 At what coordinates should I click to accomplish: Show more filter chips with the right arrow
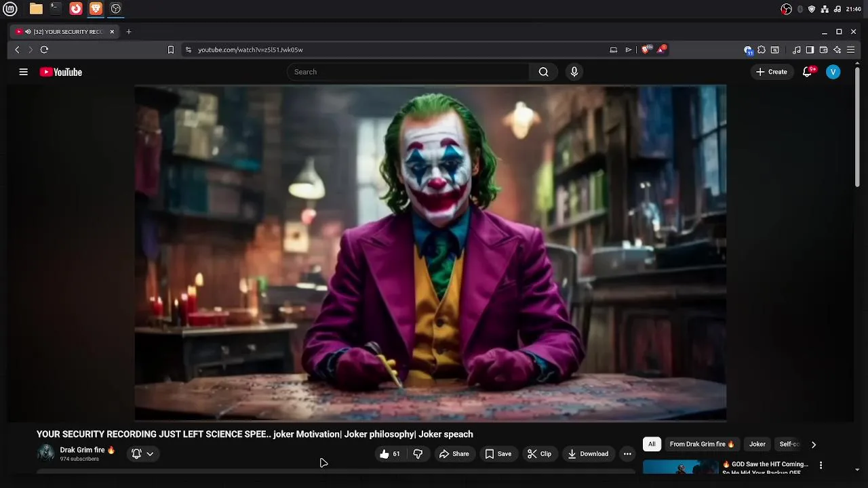point(814,445)
